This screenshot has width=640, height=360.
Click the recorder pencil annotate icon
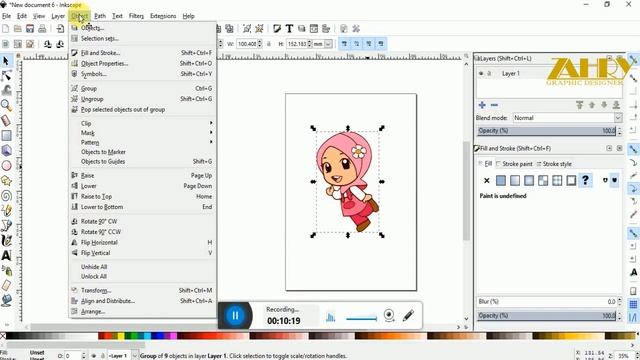point(408,316)
